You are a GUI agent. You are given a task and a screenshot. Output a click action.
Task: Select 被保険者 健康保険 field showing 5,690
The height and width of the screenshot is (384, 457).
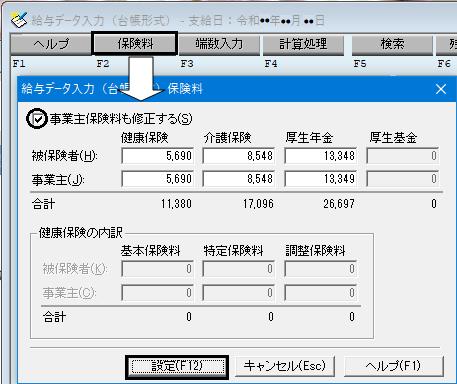(x=157, y=156)
